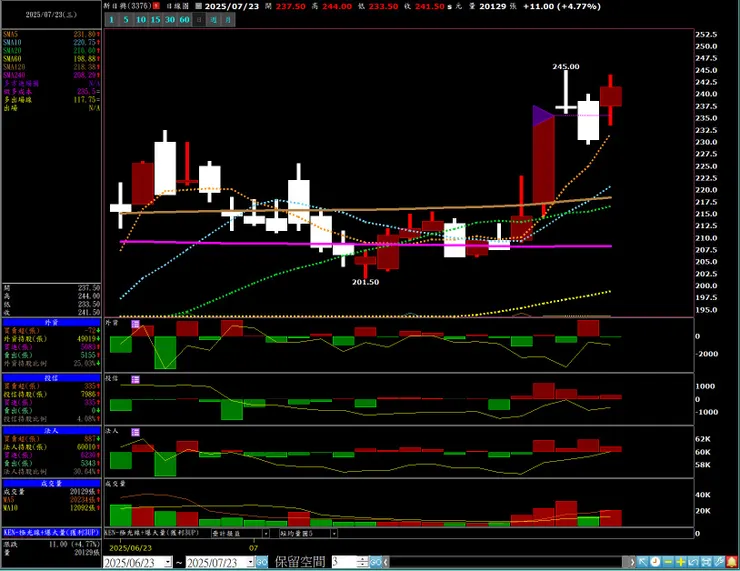Open start date 2025/06/23 dropdown
Image resolution: width=740 pixels, height=571 pixels.
(168, 563)
